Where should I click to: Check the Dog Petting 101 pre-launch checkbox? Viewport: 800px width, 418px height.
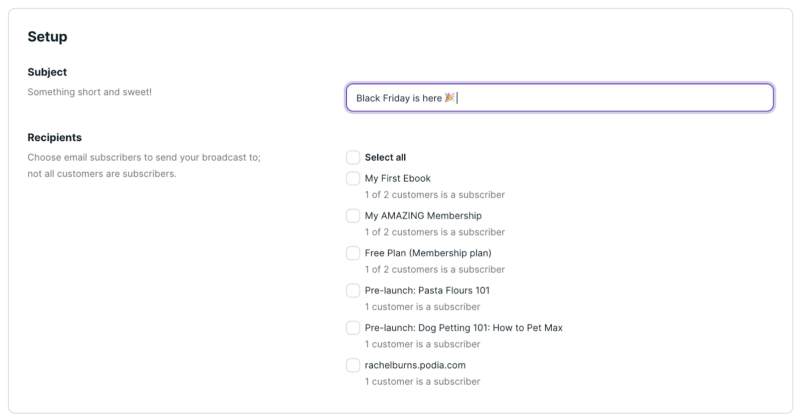pyautogui.click(x=353, y=327)
